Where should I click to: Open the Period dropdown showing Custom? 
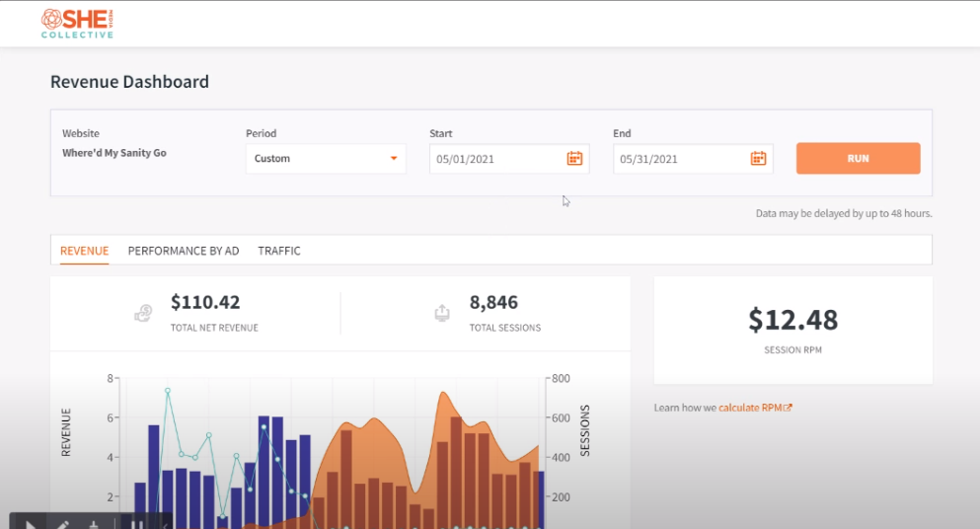(326, 159)
